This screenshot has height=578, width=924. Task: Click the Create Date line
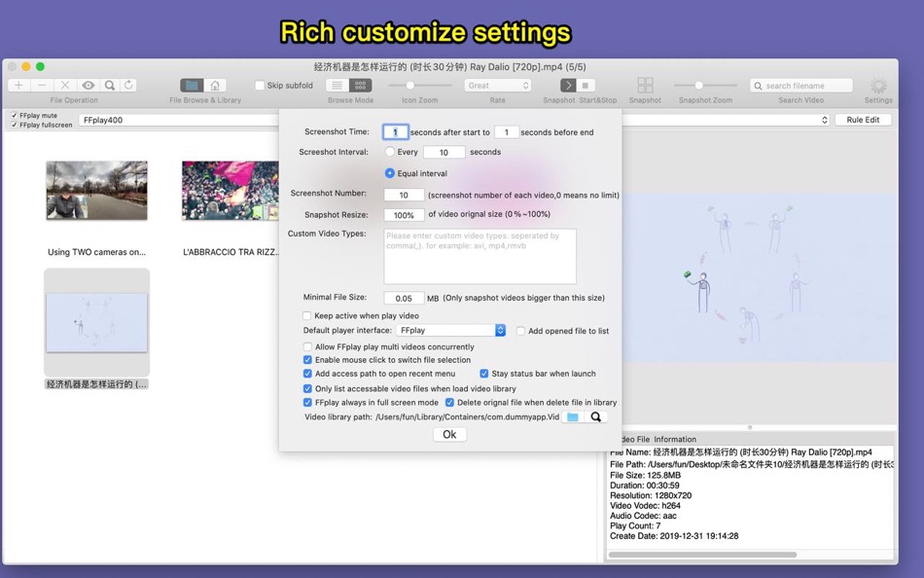point(674,536)
